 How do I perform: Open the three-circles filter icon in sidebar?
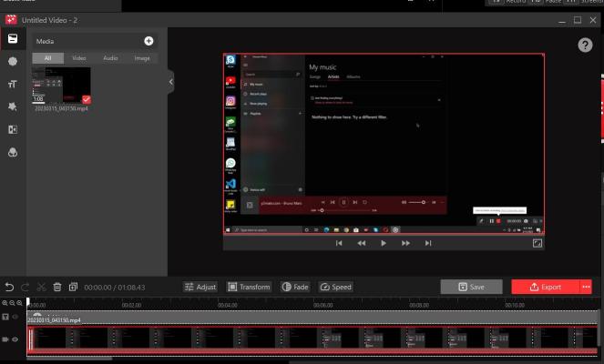click(x=13, y=152)
